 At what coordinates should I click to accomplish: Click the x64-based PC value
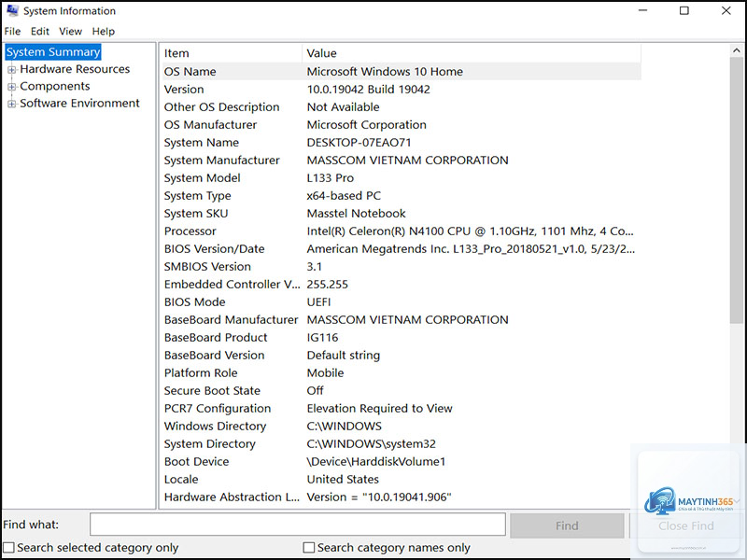click(344, 196)
